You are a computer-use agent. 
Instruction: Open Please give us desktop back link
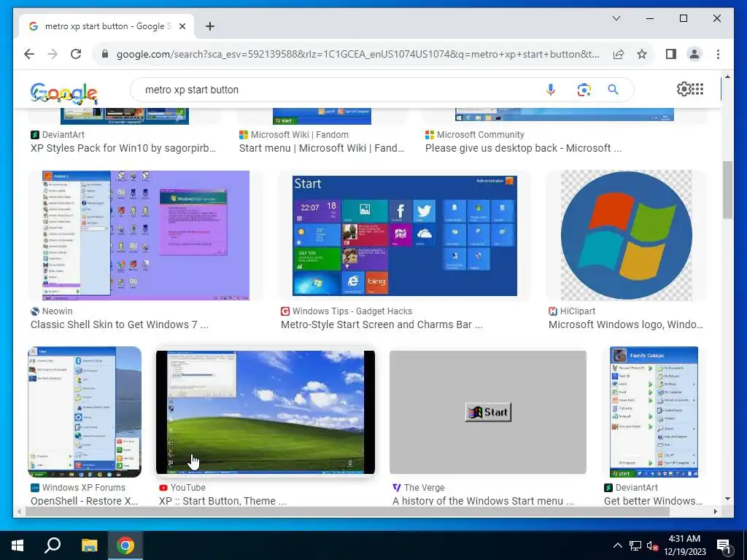pos(523,148)
